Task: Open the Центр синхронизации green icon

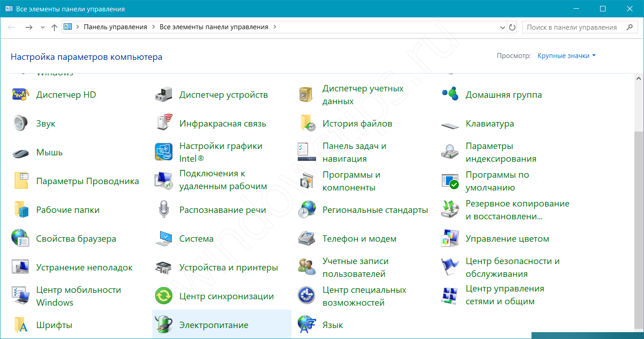Action: tap(164, 296)
